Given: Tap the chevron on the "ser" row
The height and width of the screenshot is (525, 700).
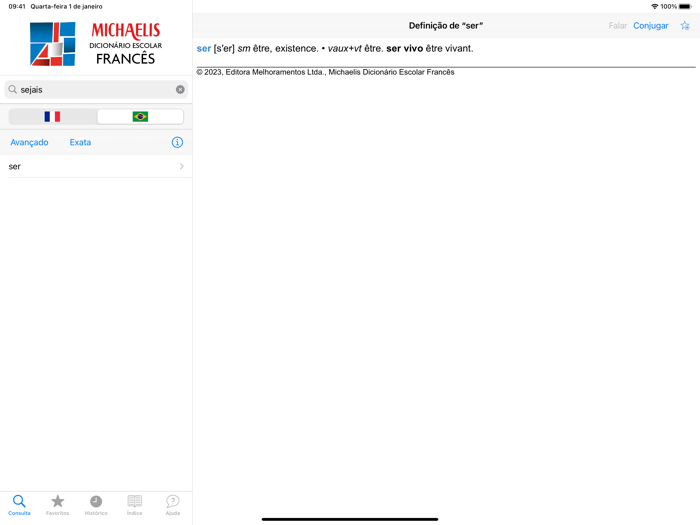Looking at the screenshot, I should pyautogui.click(x=182, y=167).
